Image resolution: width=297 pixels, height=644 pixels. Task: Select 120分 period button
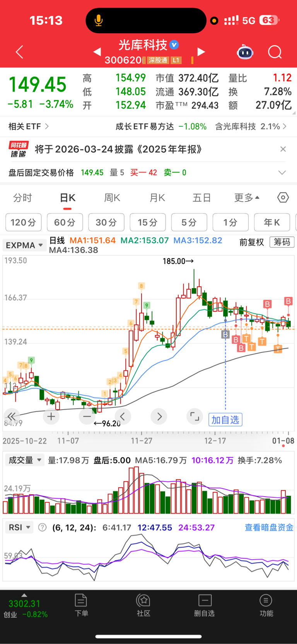(x=23, y=222)
